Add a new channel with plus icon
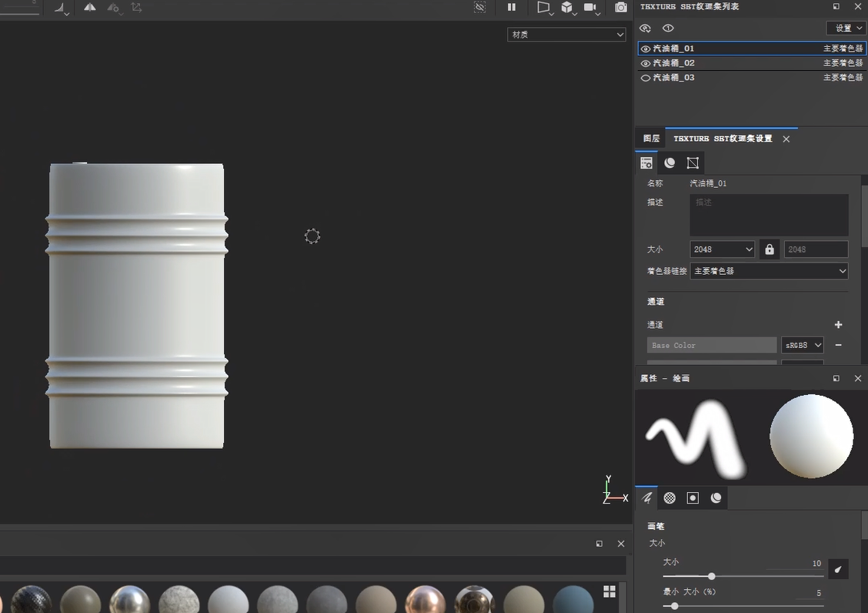Screen dimensions: 868x613 tap(838, 325)
